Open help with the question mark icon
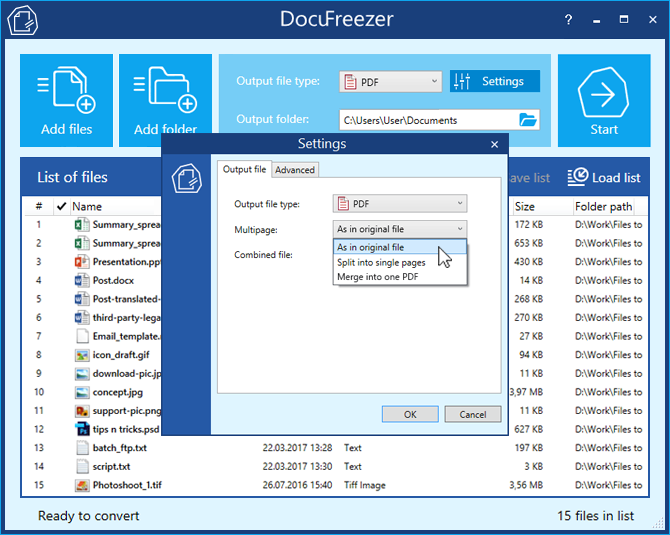 568,20
